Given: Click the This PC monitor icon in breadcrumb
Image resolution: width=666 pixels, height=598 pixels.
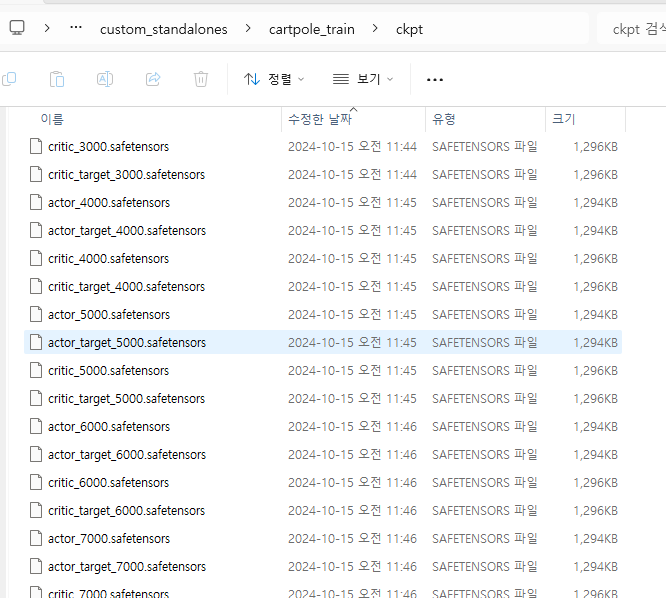Looking at the screenshot, I should (x=17, y=28).
